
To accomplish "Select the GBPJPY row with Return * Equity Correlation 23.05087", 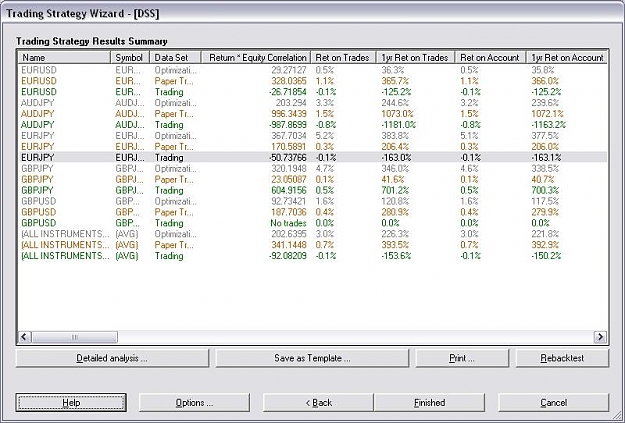I will tap(312, 179).
